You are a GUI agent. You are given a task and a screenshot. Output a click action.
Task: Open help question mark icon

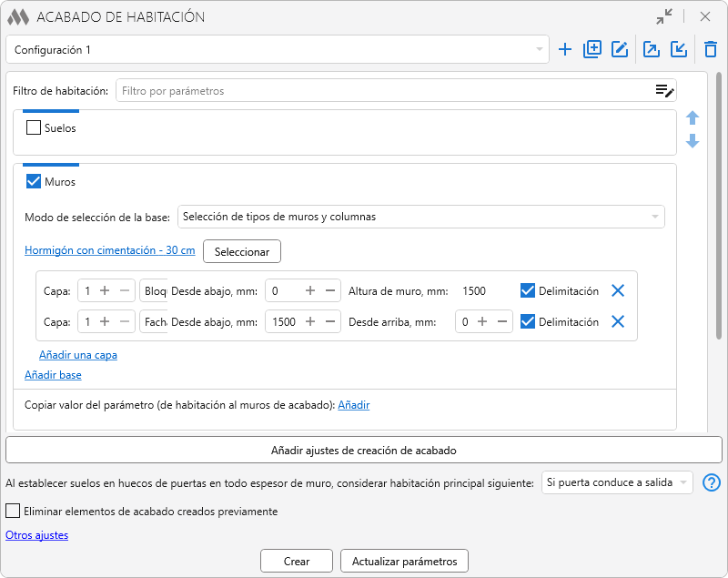click(x=713, y=483)
